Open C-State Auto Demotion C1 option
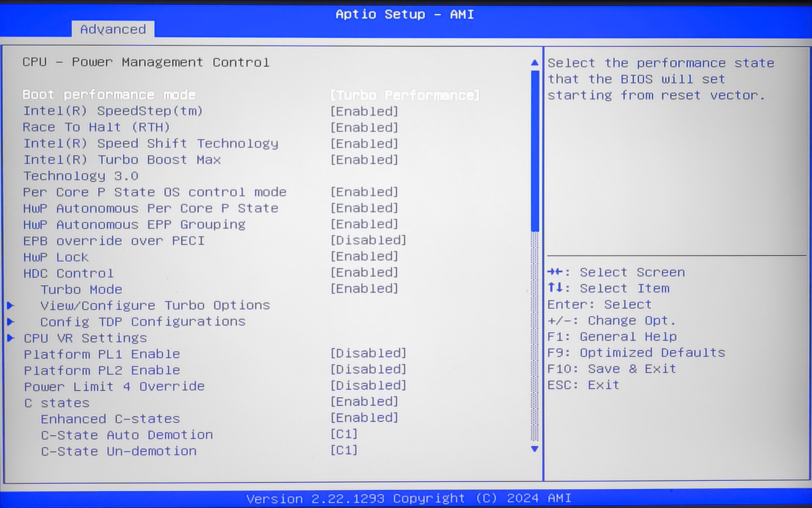This screenshot has height=508, width=812. click(x=344, y=434)
